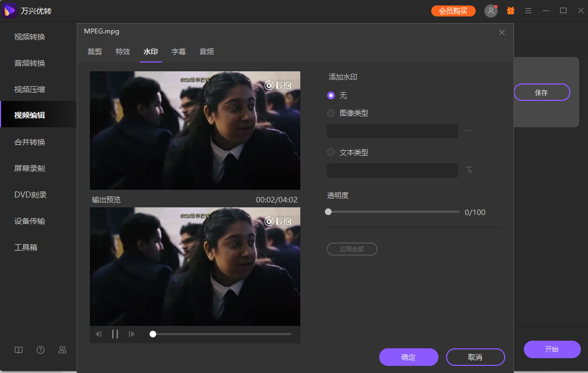The image size is (588, 373).
Task: Open the text watermark font settings icon
Action: tap(469, 171)
